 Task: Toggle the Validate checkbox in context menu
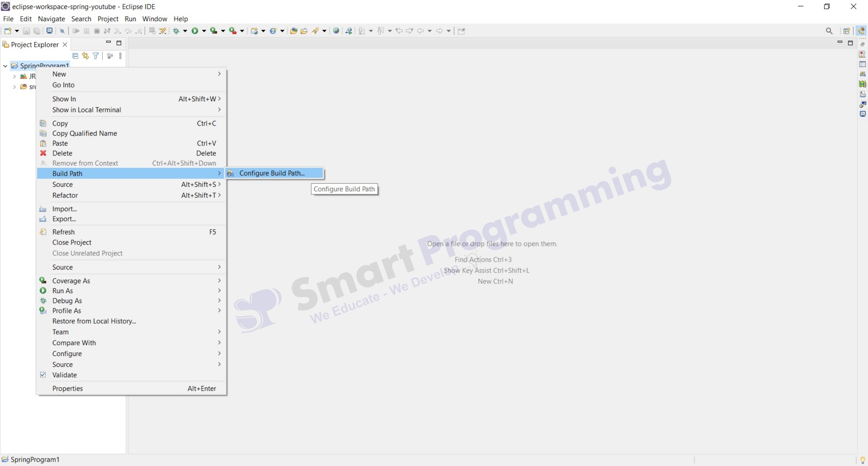point(43,375)
